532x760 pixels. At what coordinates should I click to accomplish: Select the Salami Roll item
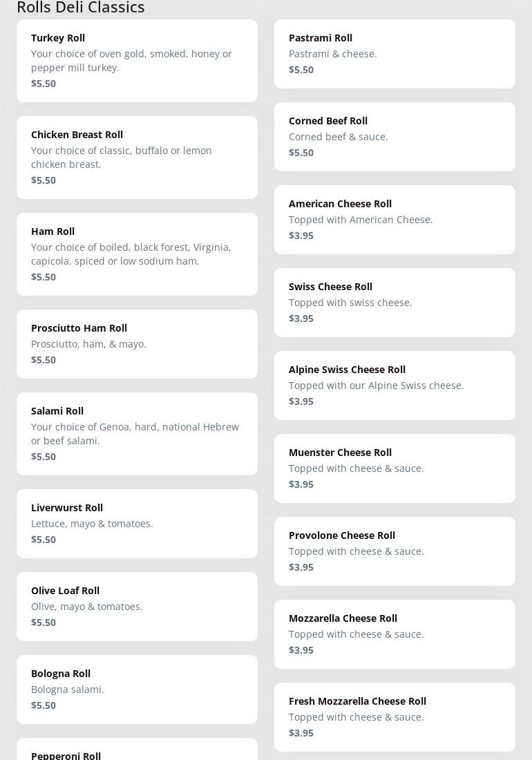(137, 434)
